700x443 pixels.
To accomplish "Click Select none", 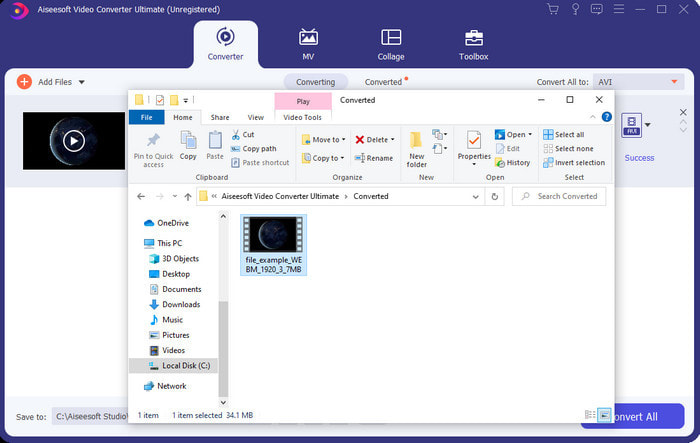I will tap(568, 149).
